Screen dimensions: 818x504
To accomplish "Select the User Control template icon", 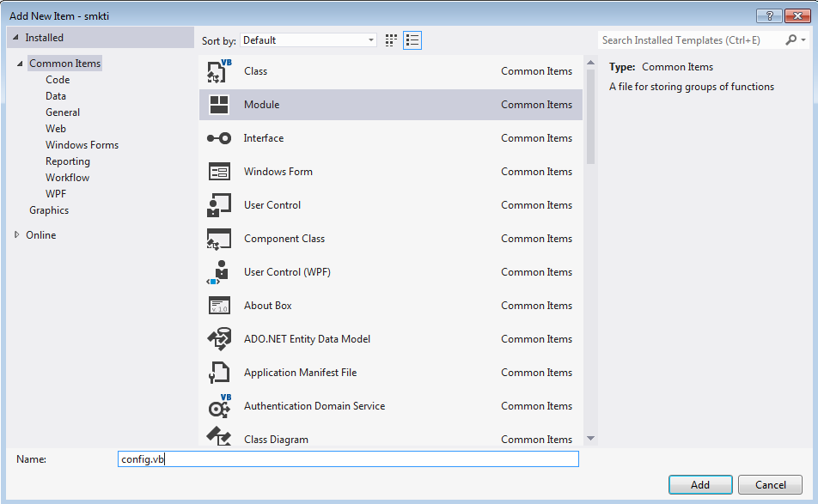I will click(219, 205).
